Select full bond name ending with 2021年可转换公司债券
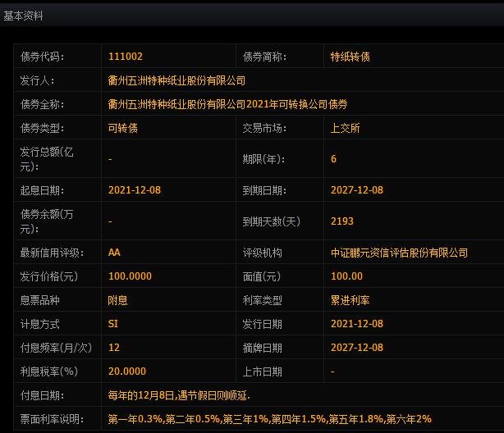The width and height of the screenshot is (504, 433). pyautogui.click(x=228, y=104)
